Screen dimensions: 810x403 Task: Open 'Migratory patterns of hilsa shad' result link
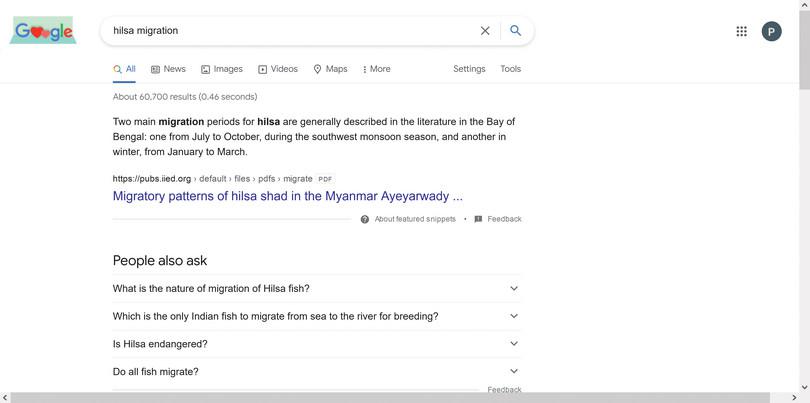288,196
